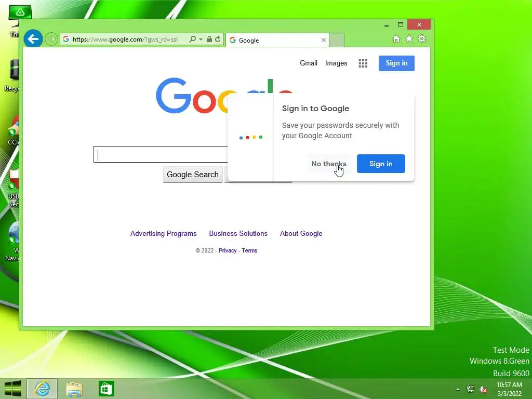Open Favorites star icon

[409, 38]
